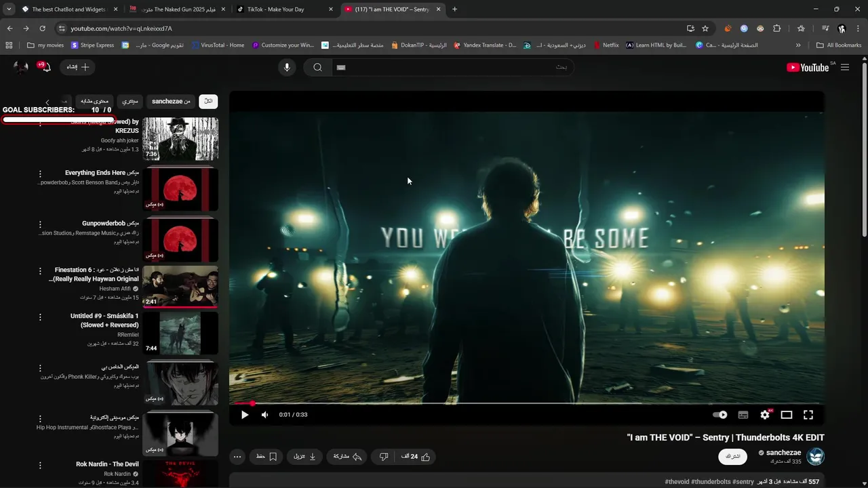Viewport: 868px width, 488px height.
Task: Like the video (24 ألف)
Action: pyautogui.click(x=416, y=457)
